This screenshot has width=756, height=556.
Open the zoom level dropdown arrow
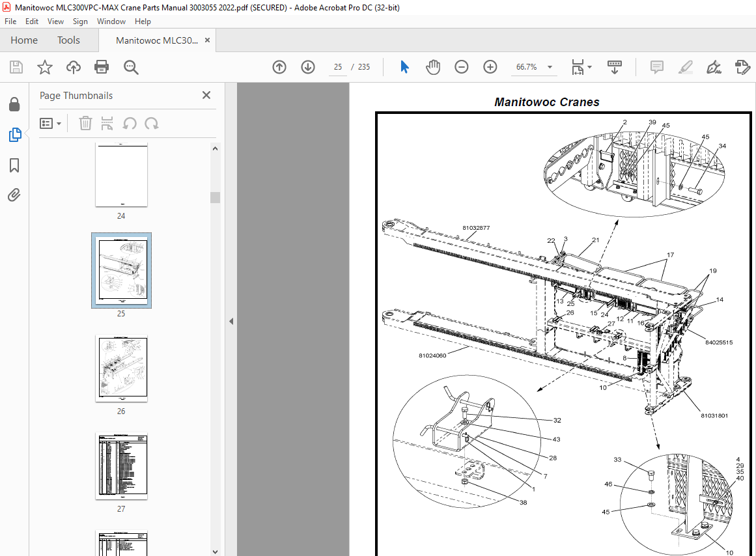(550, 67)
